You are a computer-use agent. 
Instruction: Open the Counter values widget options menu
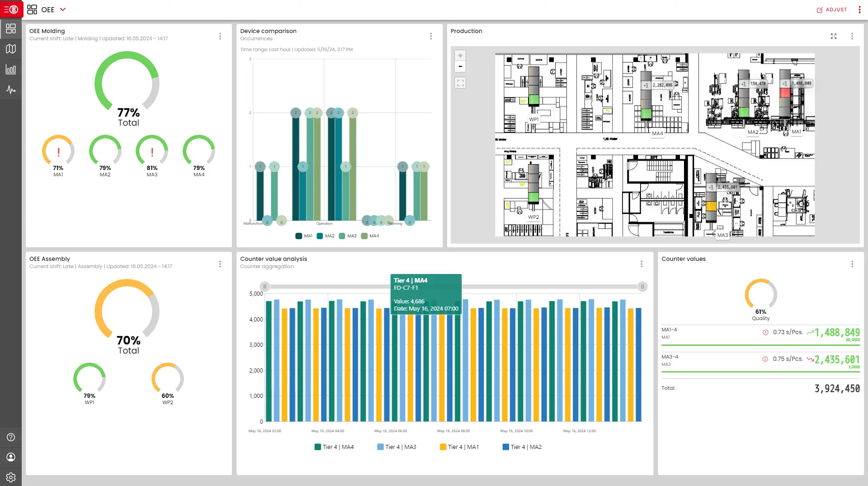click(853, 264)
